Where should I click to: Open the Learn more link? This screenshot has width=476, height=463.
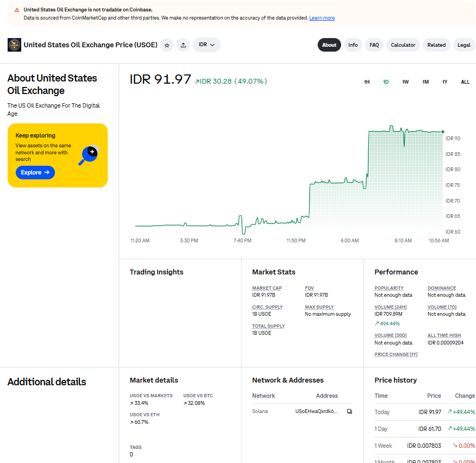(x=322, y=18)
